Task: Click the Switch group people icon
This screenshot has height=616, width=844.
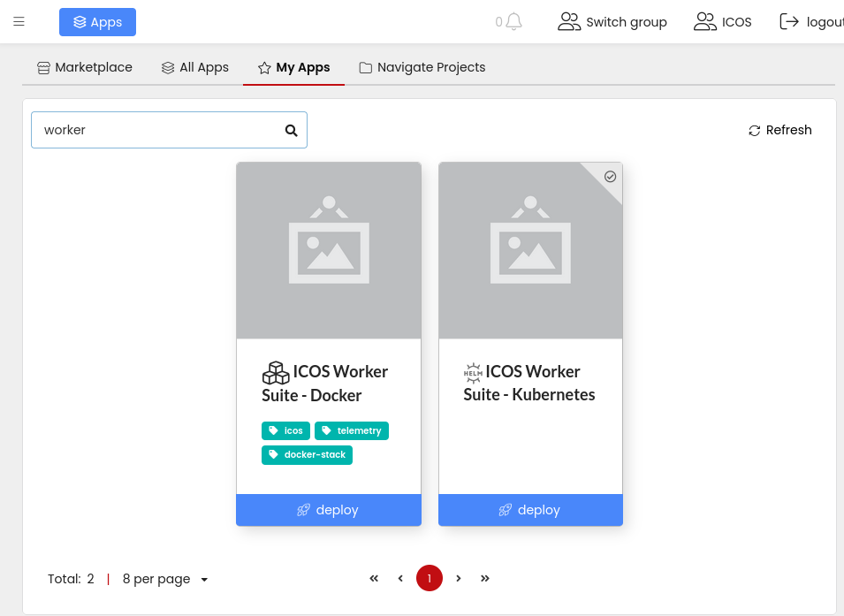Action: click(569, 21)
